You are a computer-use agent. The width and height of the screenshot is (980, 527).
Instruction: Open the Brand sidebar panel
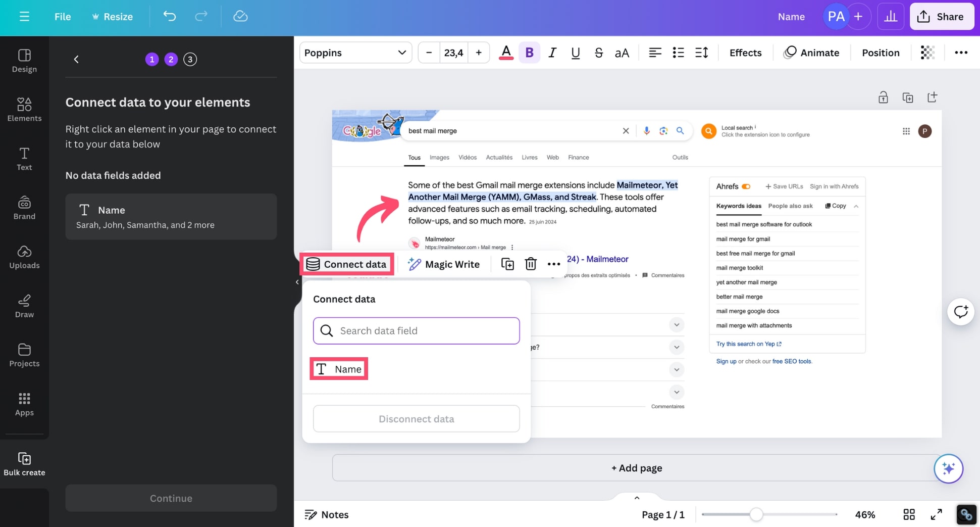coord(24,208)
